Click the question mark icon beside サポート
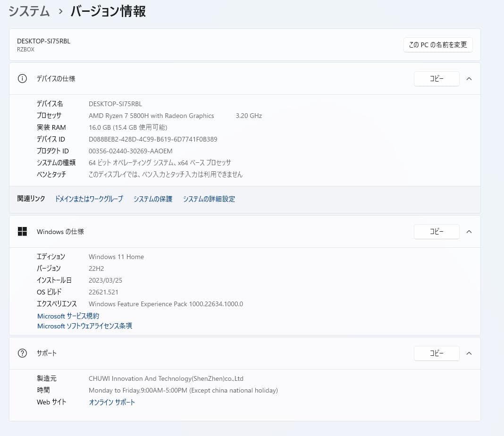This screenshot has height=436, width=504. click(x=22, y=353)
